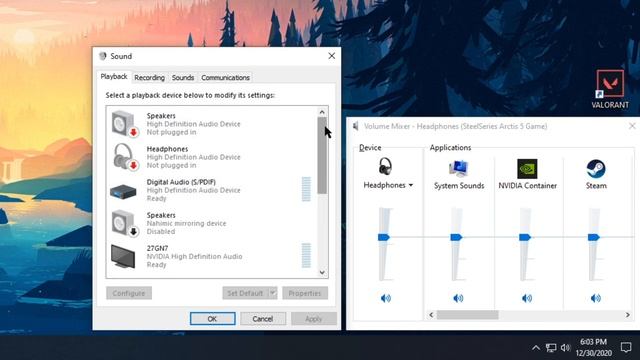Click the taskbar clock showing 6:03 PM
Viewport: 640px width, 360px height.
pyautogui.click(x=593, y=347)
